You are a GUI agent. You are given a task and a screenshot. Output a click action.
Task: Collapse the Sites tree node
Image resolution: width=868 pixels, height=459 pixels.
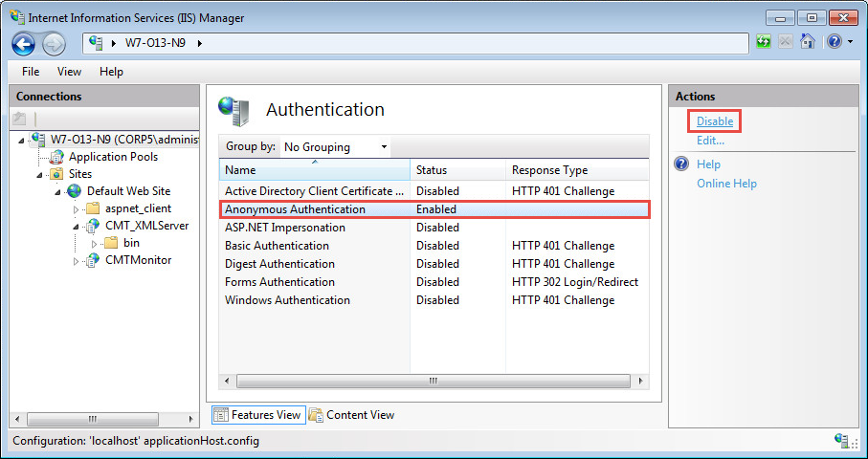click(x=40, y=174)
